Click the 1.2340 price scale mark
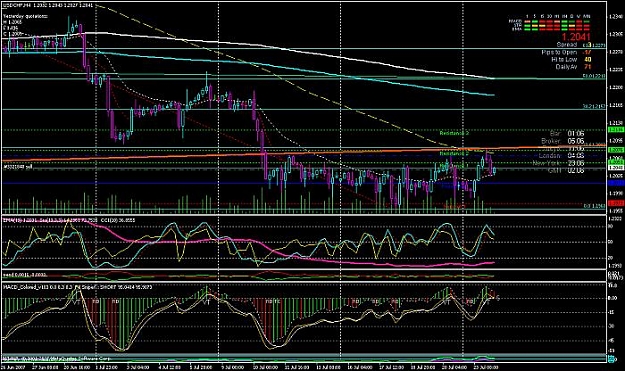Image resolution: width=625 pixels, height=371 pixels. 616,16
